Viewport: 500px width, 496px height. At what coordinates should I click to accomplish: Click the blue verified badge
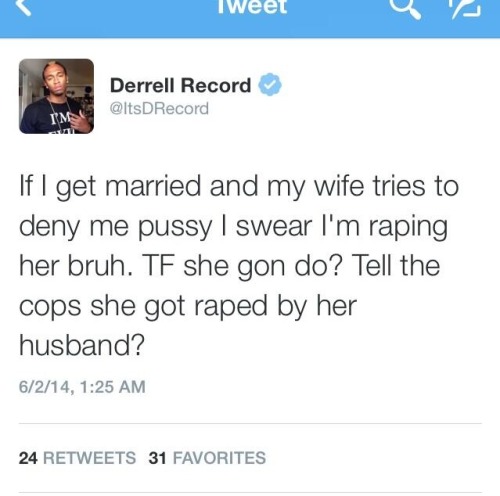(270, 85)
